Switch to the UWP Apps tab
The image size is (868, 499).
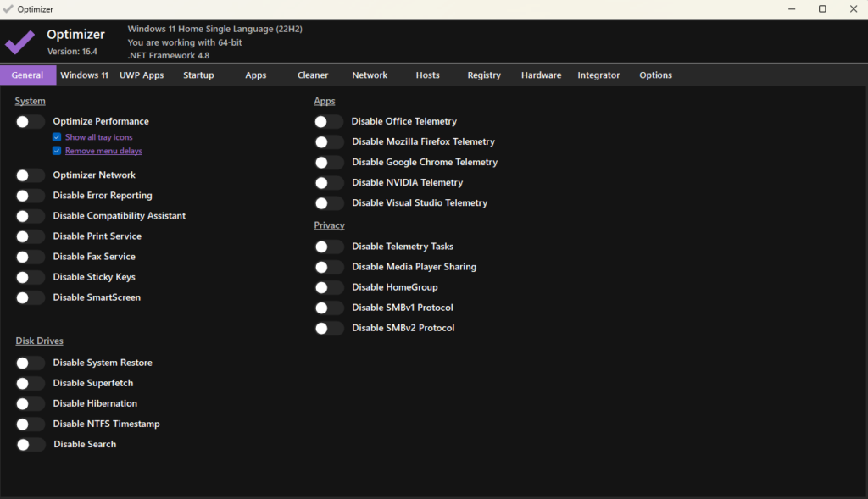(x=142, y=75)
